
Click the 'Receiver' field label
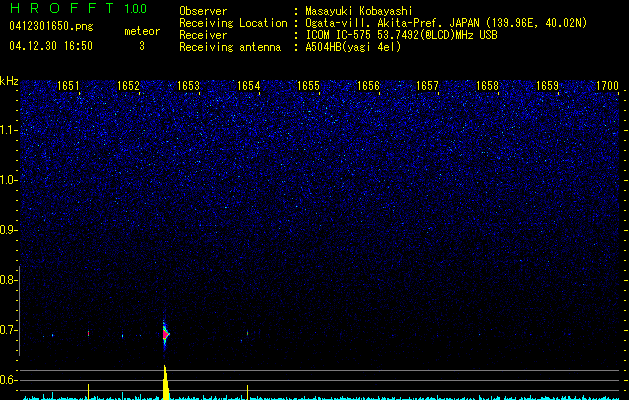pos(203,35)
